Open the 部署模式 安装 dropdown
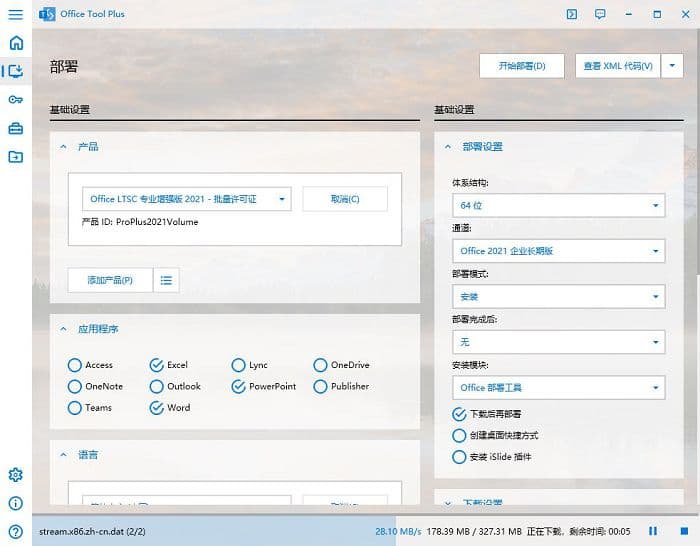 (558, 296)
